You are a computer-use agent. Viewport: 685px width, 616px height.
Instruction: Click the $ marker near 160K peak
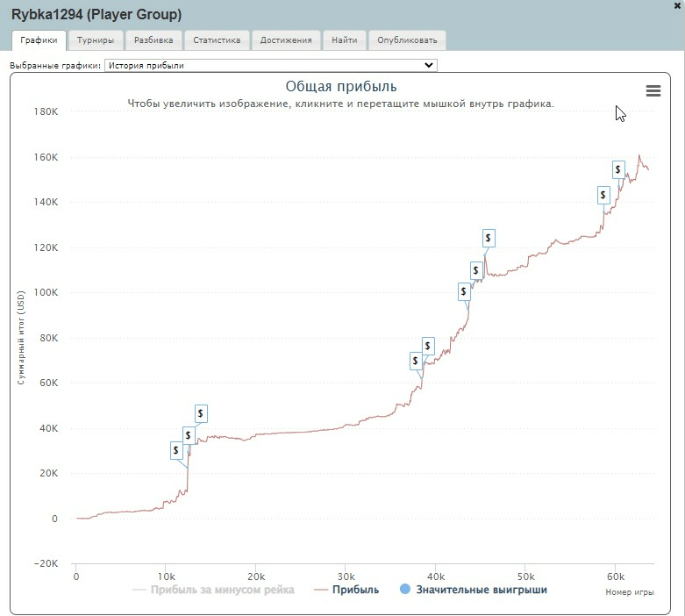tap(617, 169)
